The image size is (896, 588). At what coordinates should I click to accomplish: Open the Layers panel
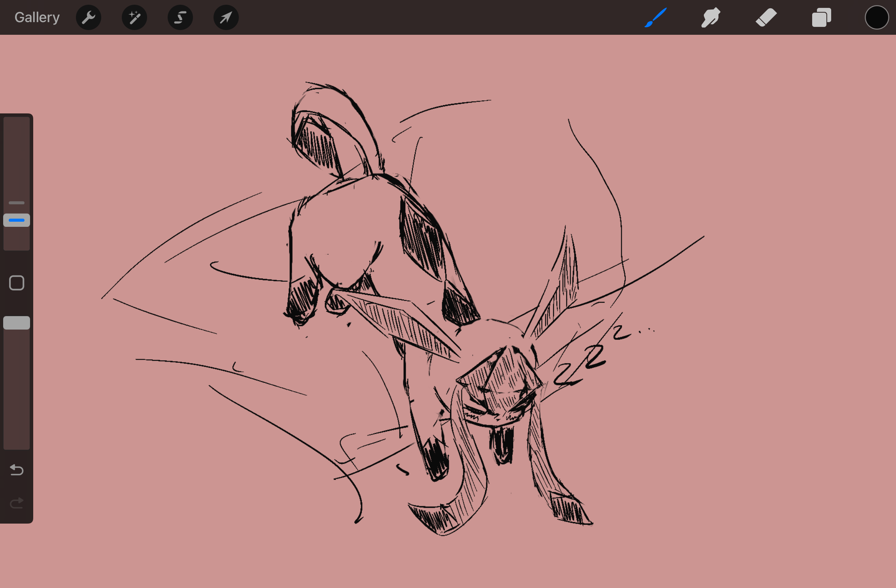[821, 17]
